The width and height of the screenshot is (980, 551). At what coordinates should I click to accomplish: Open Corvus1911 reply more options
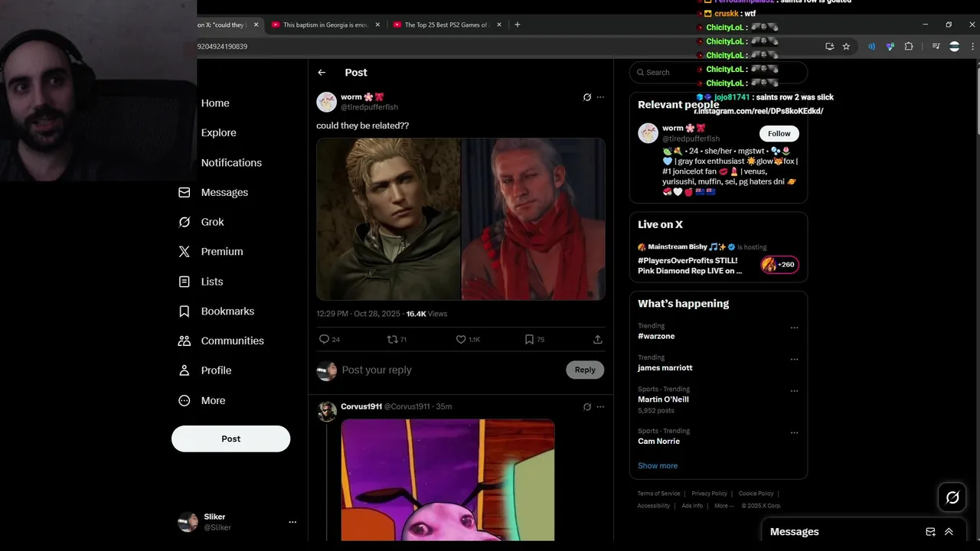(600, 406)
